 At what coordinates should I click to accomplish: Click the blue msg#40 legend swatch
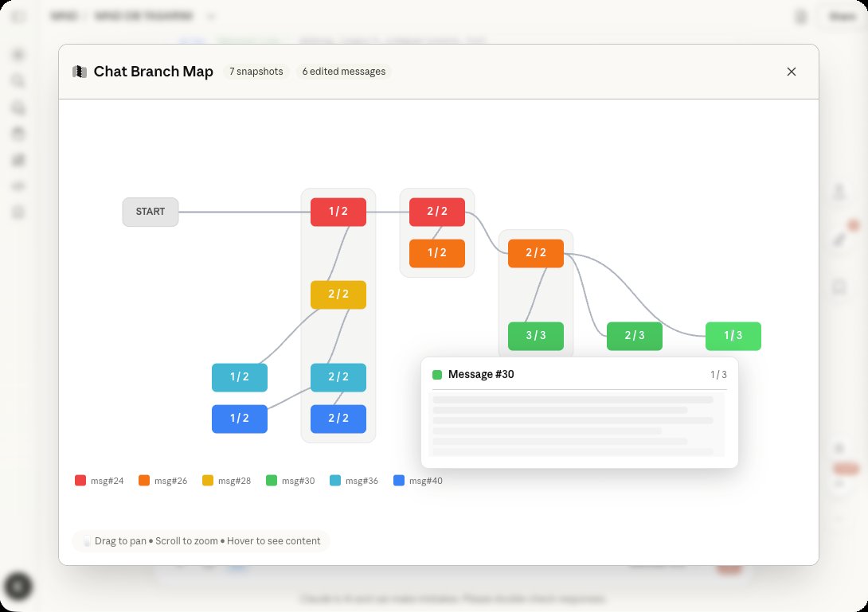point(399,481)
